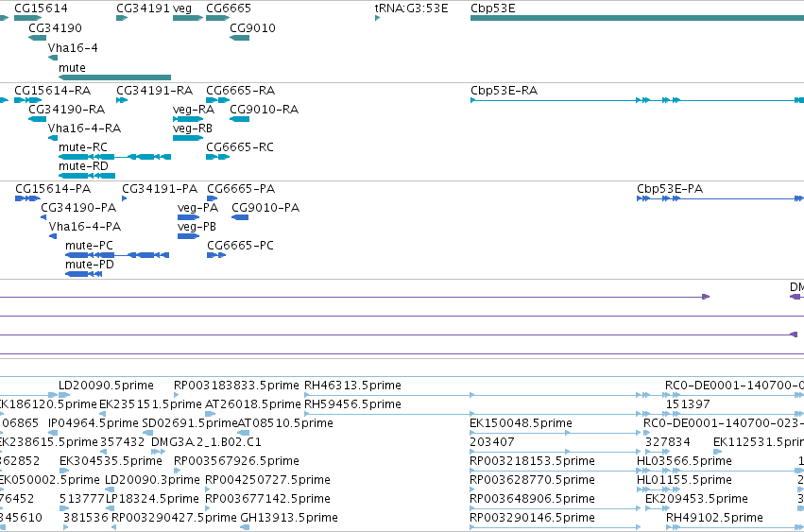Open EST EK304535.5prime
The height and width of the screenshot is (532, 804).
111,461
